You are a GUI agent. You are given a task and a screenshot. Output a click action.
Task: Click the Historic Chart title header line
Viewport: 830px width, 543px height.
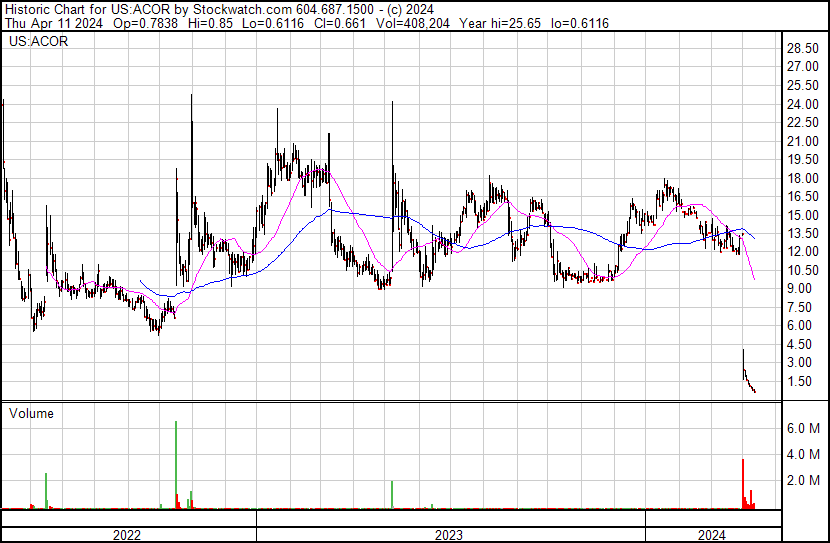pyautogui.click(x=219, y=9)
